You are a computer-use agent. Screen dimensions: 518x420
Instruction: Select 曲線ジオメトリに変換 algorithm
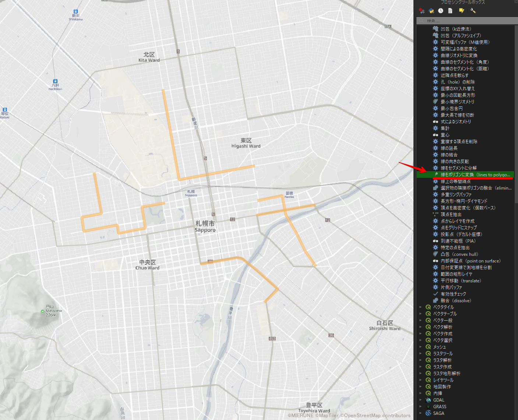[459, 55]
